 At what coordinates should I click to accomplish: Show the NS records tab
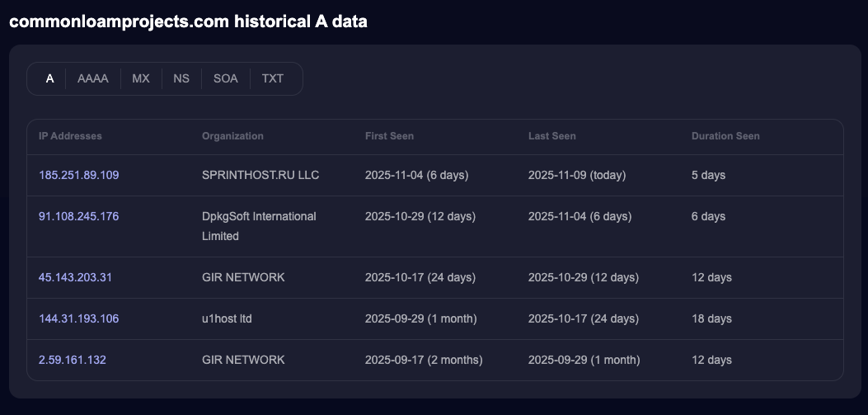(181, 79)
